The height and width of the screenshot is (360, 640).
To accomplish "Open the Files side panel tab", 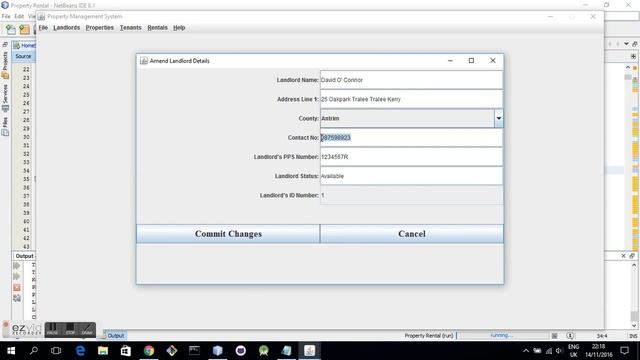I will coord(5,126).
